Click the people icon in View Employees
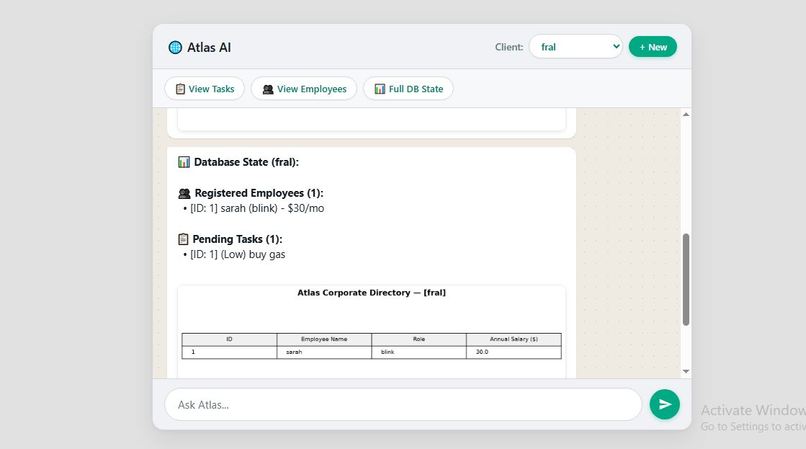806x449 pixels. click(268, 89)
